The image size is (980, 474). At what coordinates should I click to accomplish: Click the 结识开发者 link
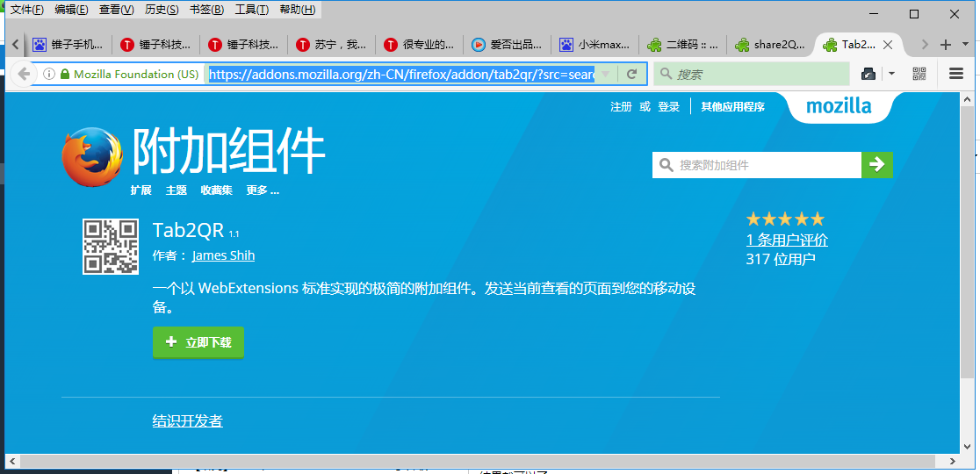pyautogui.click(x=188, y=421)
